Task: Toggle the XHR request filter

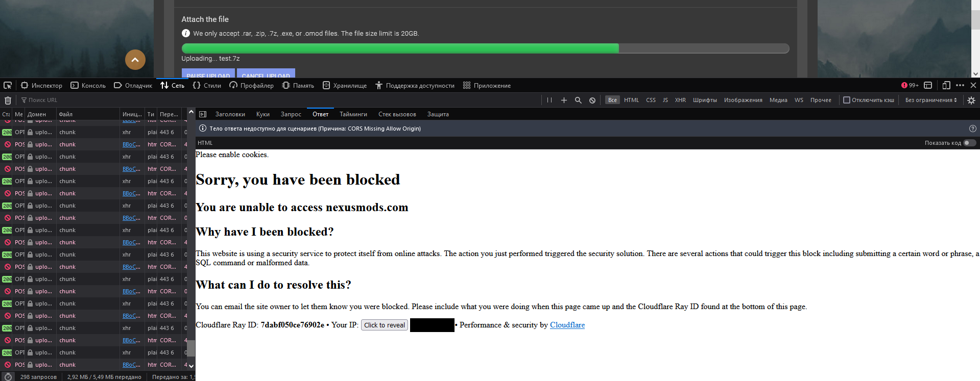Action: coord(680,100)
